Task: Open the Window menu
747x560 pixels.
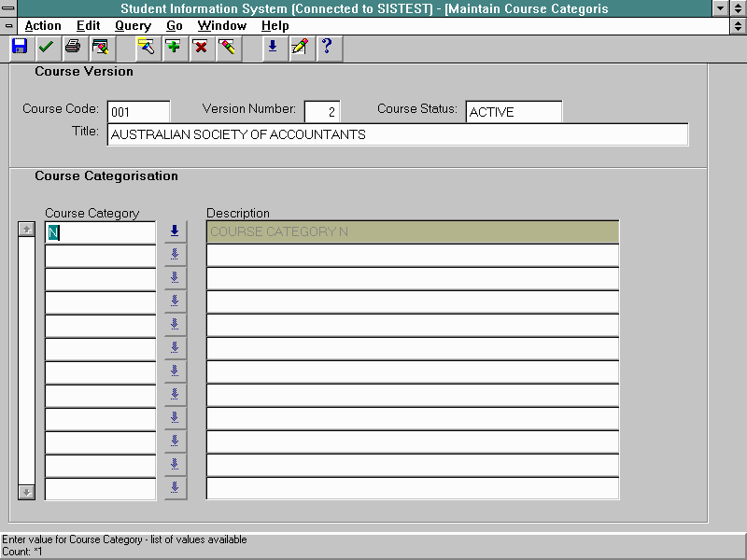Action: 223,26
